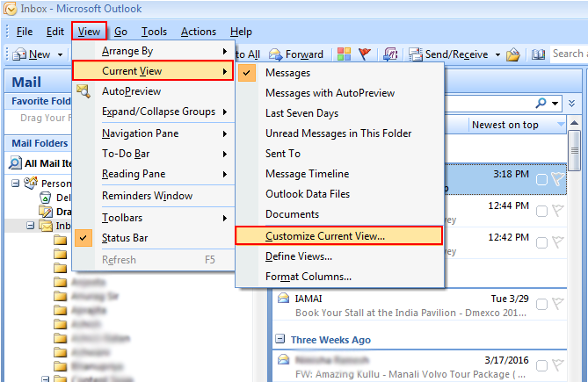Flag the IAMAI message
This screenshot has width=588, height=382.
pyautogui.click(x=558, y=304)
